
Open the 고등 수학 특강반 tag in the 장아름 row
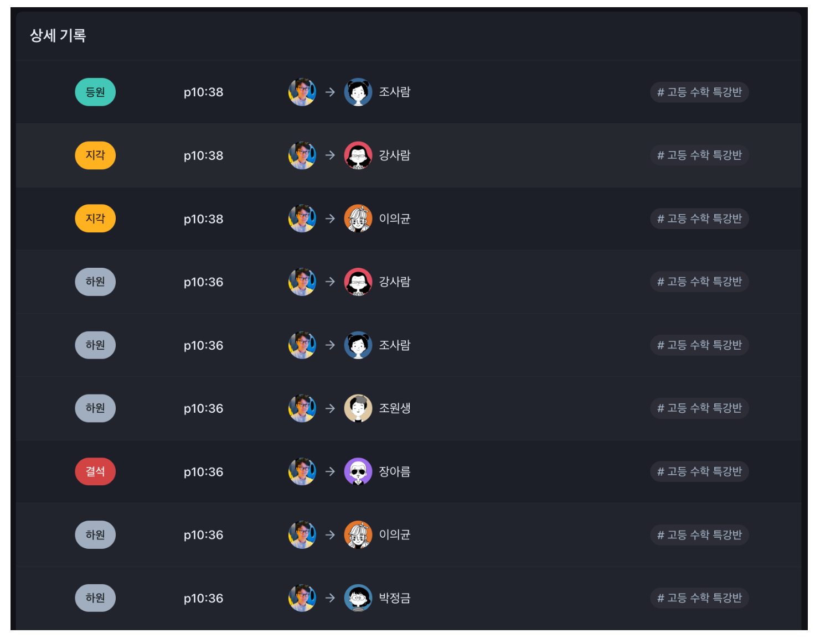[x=699, y=471]
